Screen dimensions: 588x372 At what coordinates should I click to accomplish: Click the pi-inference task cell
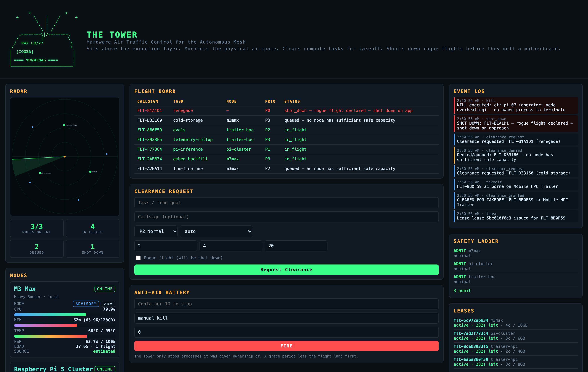point(188,149)
